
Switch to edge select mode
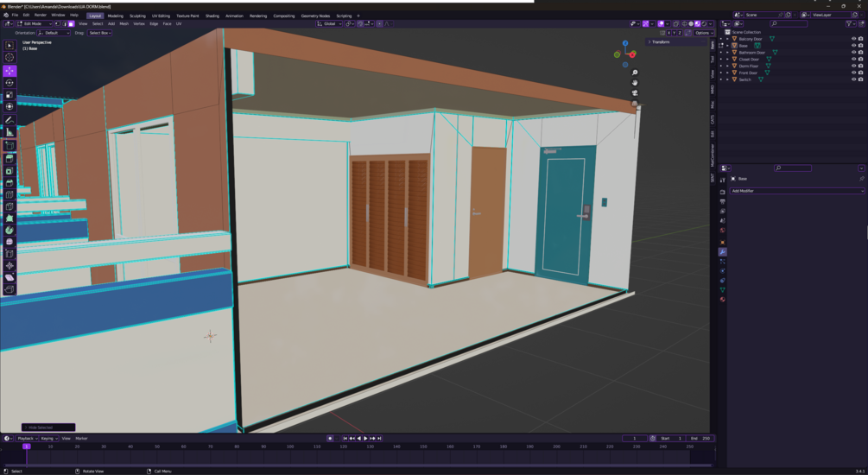click(x=64, y=24)
